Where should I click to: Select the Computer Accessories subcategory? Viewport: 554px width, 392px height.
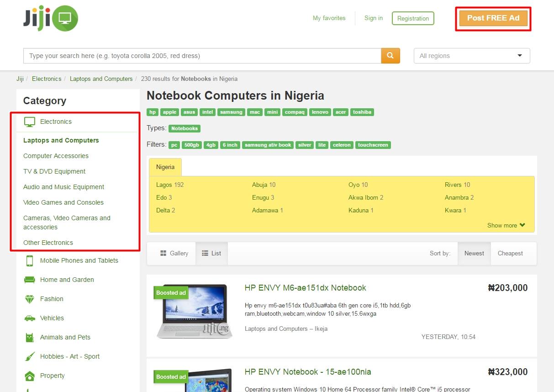pyautogui.click(x=56, y=156)
